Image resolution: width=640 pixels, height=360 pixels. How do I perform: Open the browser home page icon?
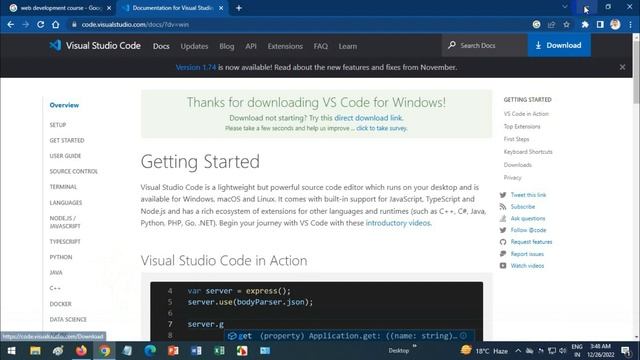56,24
